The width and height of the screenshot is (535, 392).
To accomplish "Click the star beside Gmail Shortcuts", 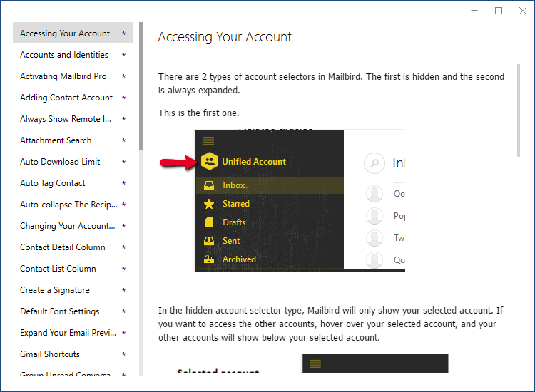I will [124, 354].
